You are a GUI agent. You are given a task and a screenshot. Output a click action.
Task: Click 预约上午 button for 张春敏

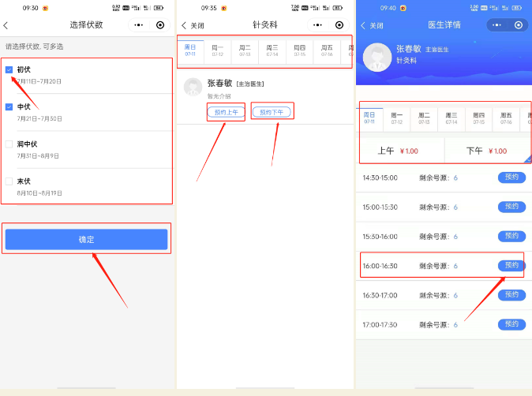pyautogui.click(x=226, y=112)
